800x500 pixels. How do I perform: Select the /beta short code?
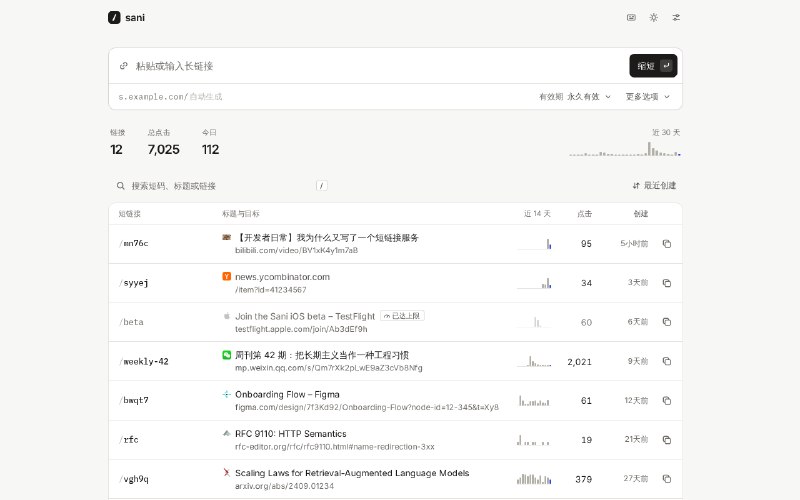131,322
